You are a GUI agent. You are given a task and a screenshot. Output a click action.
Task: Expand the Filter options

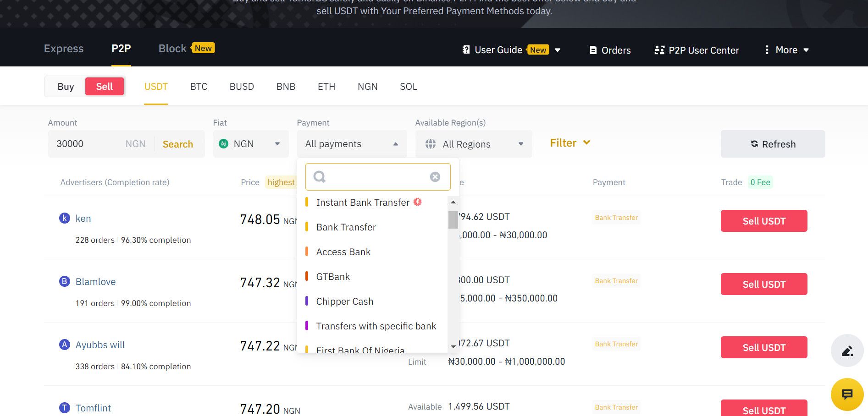click(570, 143)
